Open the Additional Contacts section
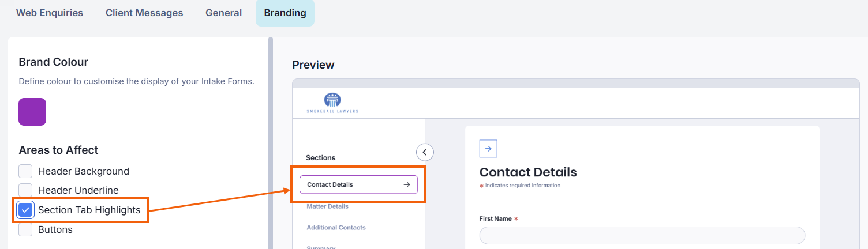 click(x=336, y=228)
